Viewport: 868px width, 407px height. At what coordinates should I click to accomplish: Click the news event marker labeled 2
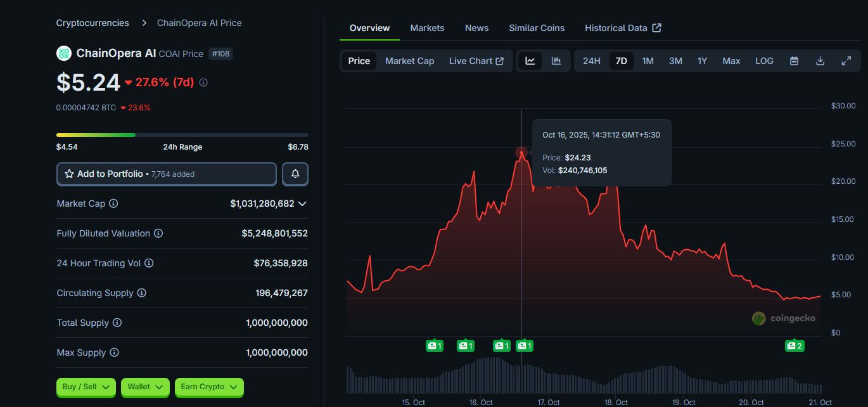tap(795, 346)
